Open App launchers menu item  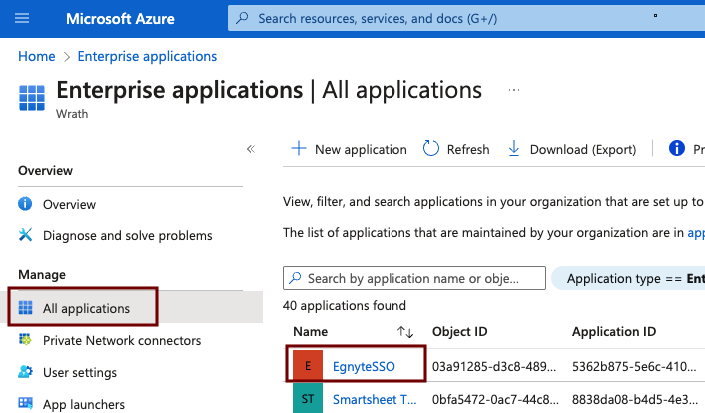click(x=84, y=404)
